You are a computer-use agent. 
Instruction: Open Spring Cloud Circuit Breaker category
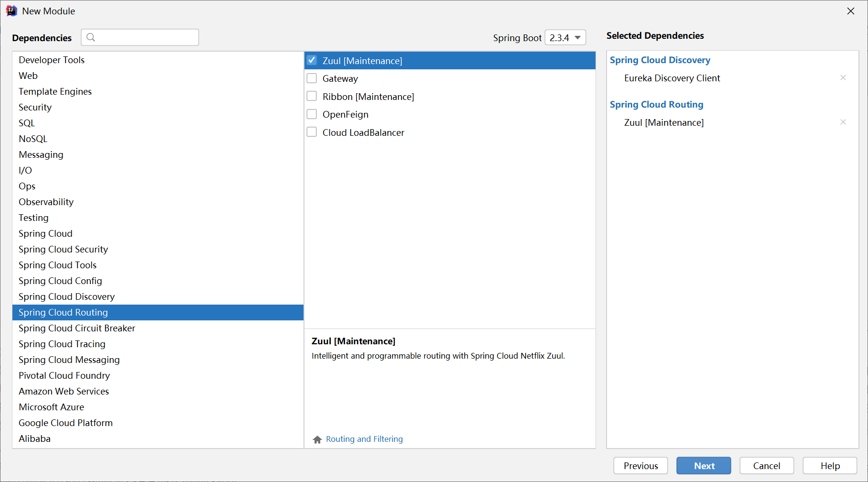coord(158,328)
